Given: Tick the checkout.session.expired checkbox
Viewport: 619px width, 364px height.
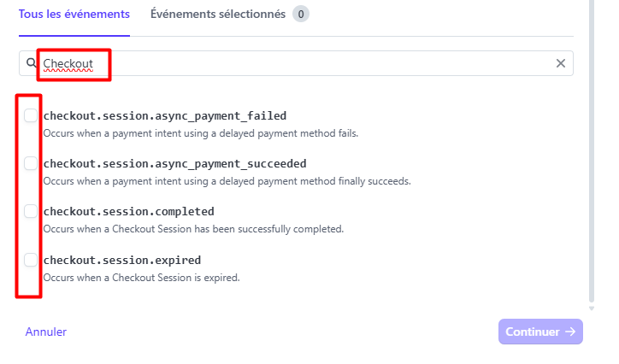Looking at the screenshot, I should [x=31, y=260].
